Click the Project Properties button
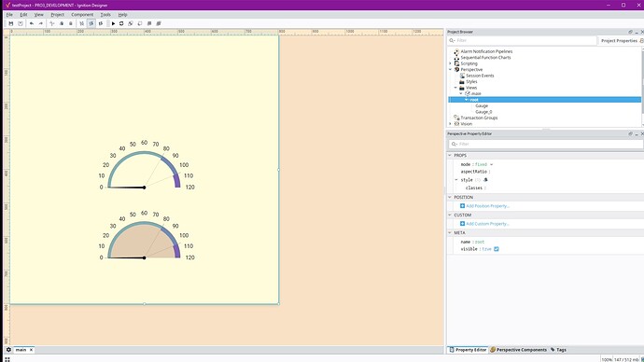 620,41
